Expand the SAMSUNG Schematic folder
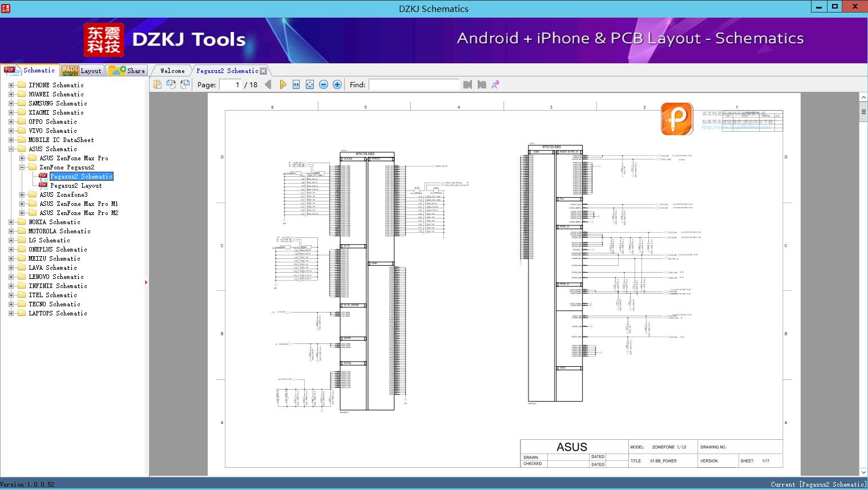 tap(11, 103)
